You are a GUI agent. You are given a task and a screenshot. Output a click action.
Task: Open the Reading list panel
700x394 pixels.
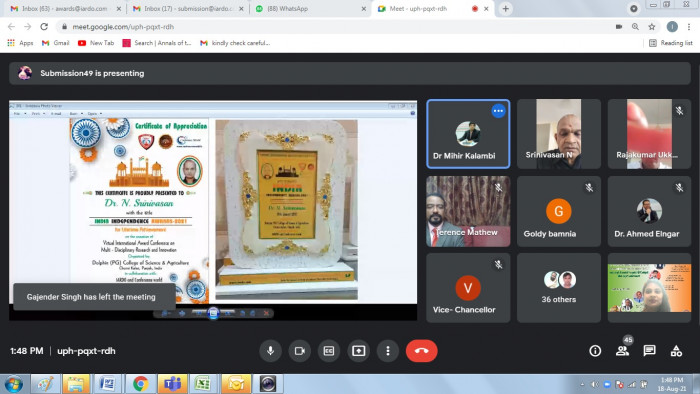tap(671, 43)
